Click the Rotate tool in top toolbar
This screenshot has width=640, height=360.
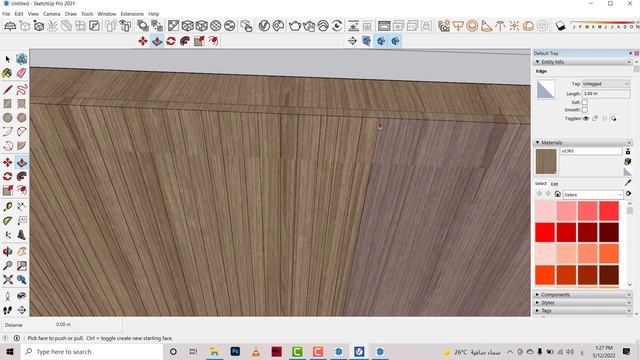171,41
